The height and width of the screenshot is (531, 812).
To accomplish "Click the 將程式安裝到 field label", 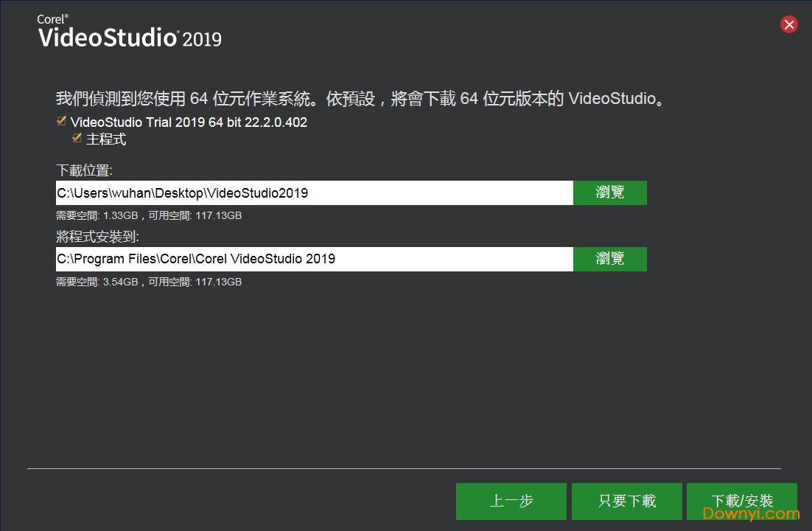I will [x=97, y=237].
